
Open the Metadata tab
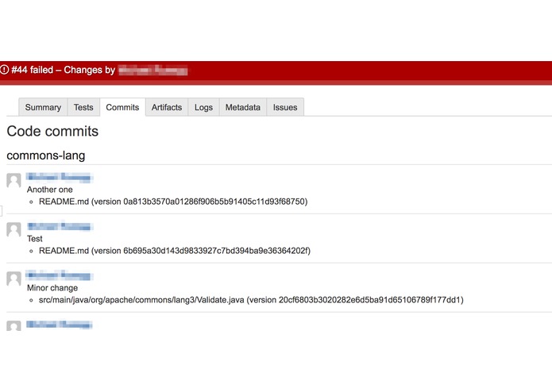click(243, 107)
